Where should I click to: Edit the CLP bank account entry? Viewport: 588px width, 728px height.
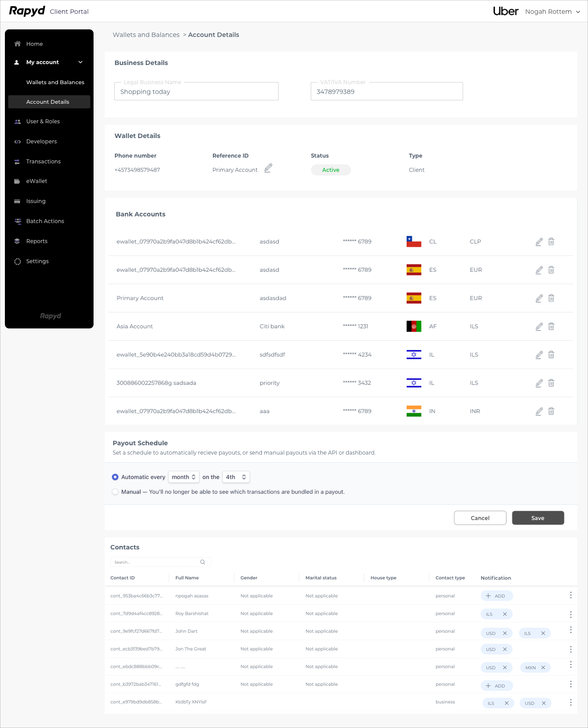(x=539, y=242)
